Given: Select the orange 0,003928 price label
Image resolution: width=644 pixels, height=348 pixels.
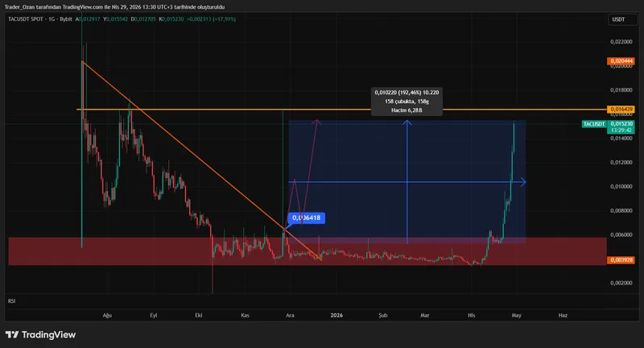Looking at the screenshot, I should (621, 260).
